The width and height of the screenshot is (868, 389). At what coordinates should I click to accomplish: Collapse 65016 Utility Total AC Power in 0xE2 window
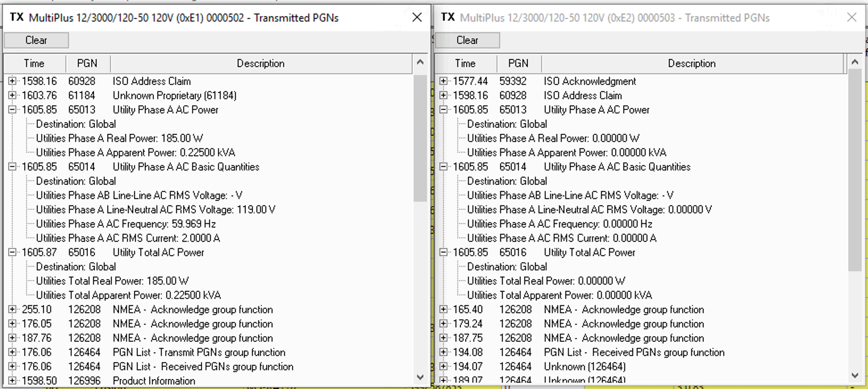point(443,252)
